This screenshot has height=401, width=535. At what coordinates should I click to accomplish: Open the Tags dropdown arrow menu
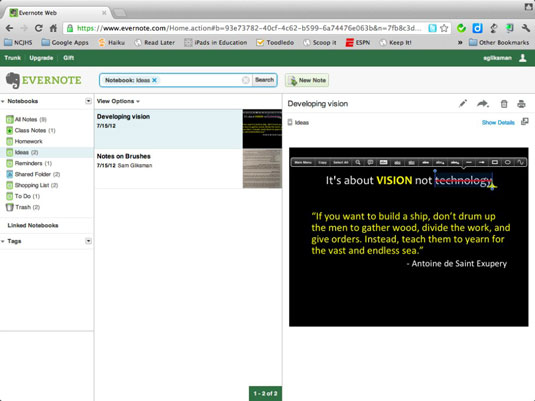[88, 241]
